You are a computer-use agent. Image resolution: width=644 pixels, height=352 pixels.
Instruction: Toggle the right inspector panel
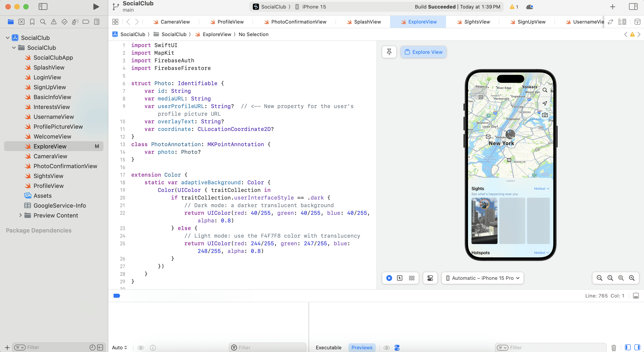click(633, 7)
